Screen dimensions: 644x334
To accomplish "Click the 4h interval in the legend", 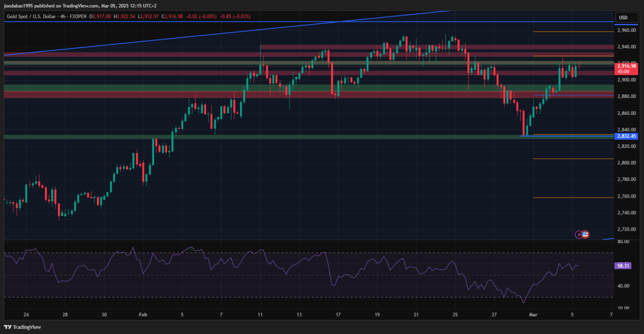I will [64, 16].
